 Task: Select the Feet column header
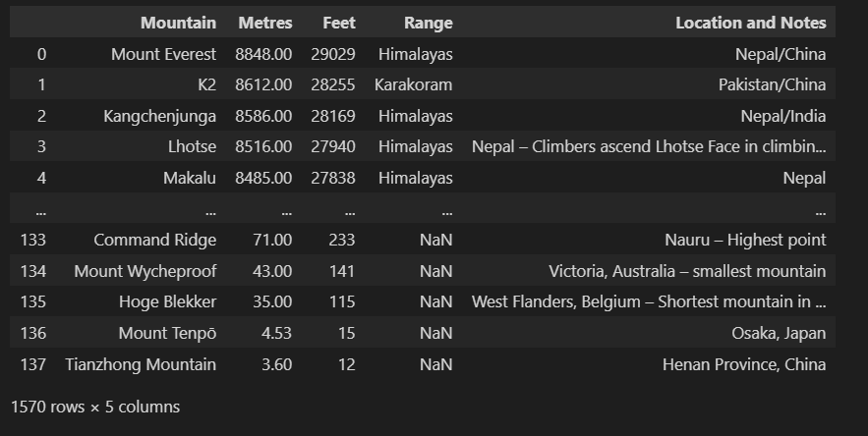tap(338, 23)
